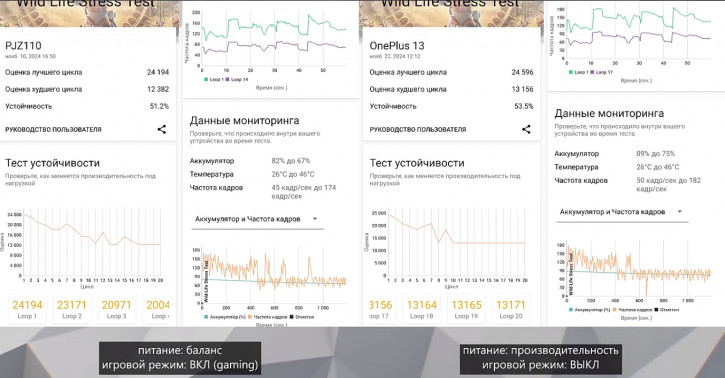725x378 pixels.
Task: Expand the chart dropdown below 89% до 75%
Action: (x=622, y=212)
